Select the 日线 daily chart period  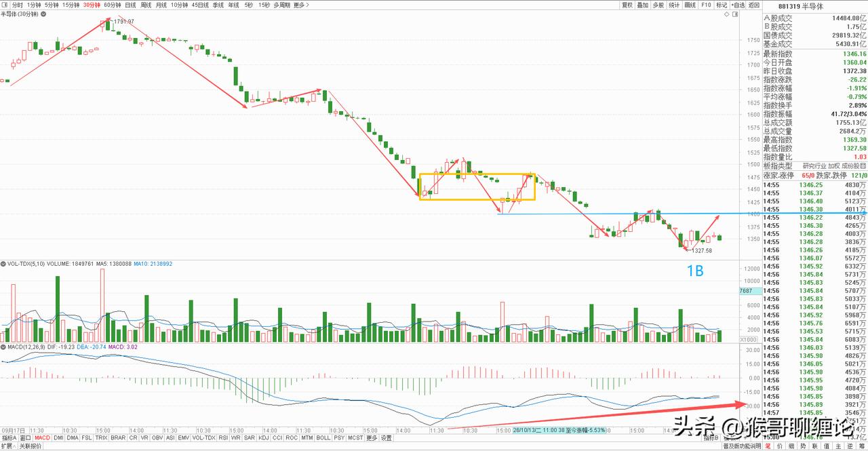click(131, 5)
